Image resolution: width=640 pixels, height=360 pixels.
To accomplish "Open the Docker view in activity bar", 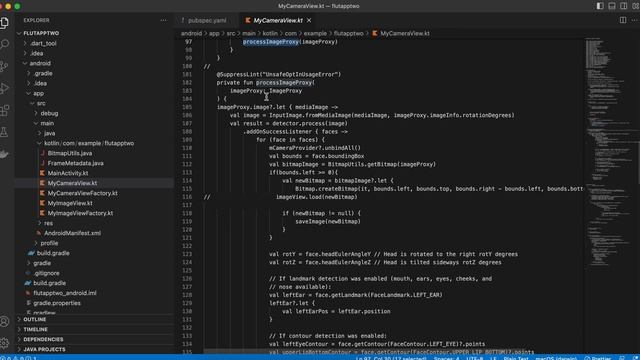I will (4, 154).
